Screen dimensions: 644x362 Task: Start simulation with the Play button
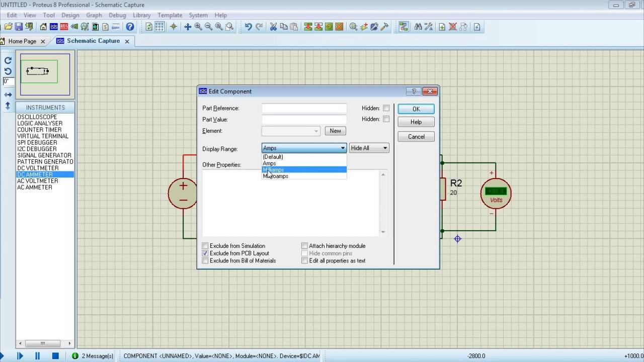(x=2, y=355)
